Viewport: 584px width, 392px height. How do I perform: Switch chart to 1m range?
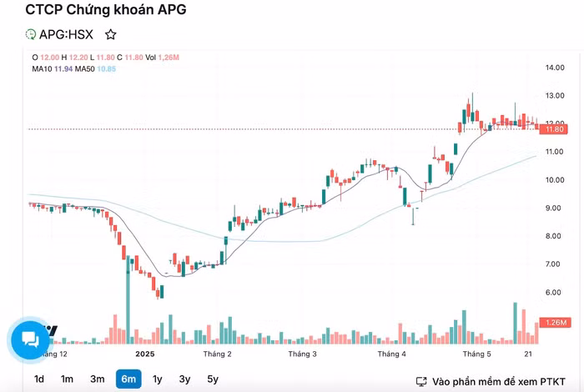67,379
